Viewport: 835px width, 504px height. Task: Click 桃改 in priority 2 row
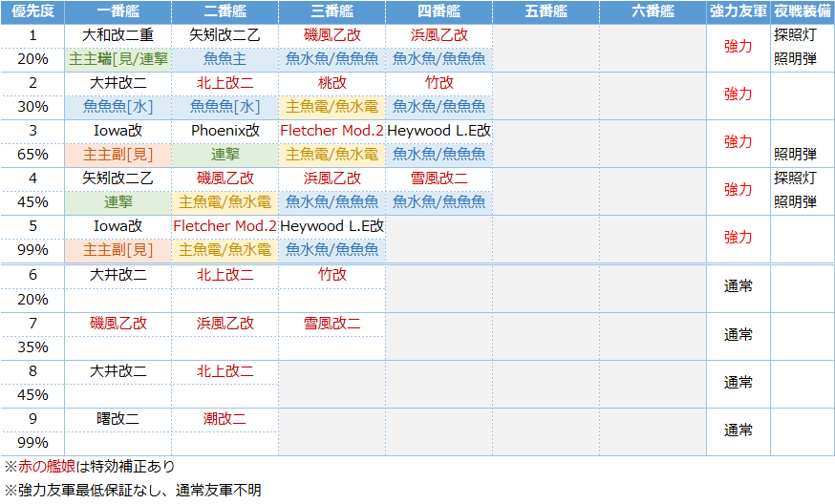point(332,83)
